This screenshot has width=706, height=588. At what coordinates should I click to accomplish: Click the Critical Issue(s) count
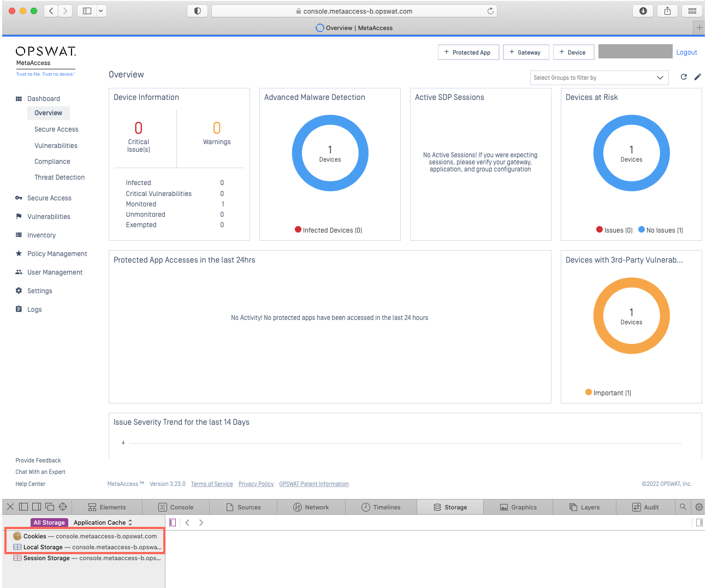tap(139, 128)
